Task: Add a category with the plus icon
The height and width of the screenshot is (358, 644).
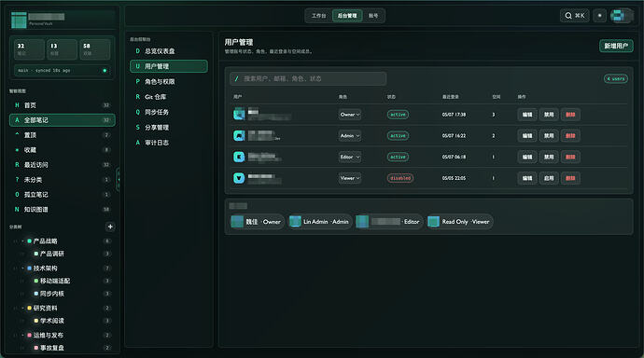Action: click(x=110, y=227)
